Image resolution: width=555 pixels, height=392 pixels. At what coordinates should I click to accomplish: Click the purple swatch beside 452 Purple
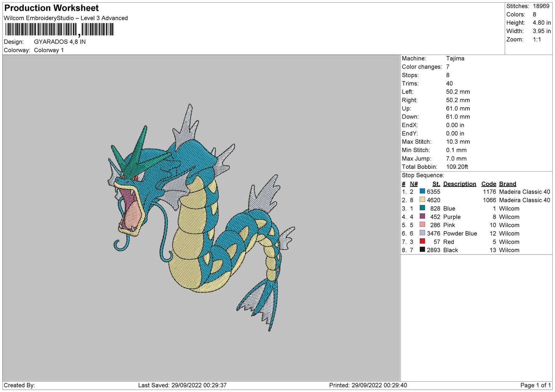tap(422, 217)
